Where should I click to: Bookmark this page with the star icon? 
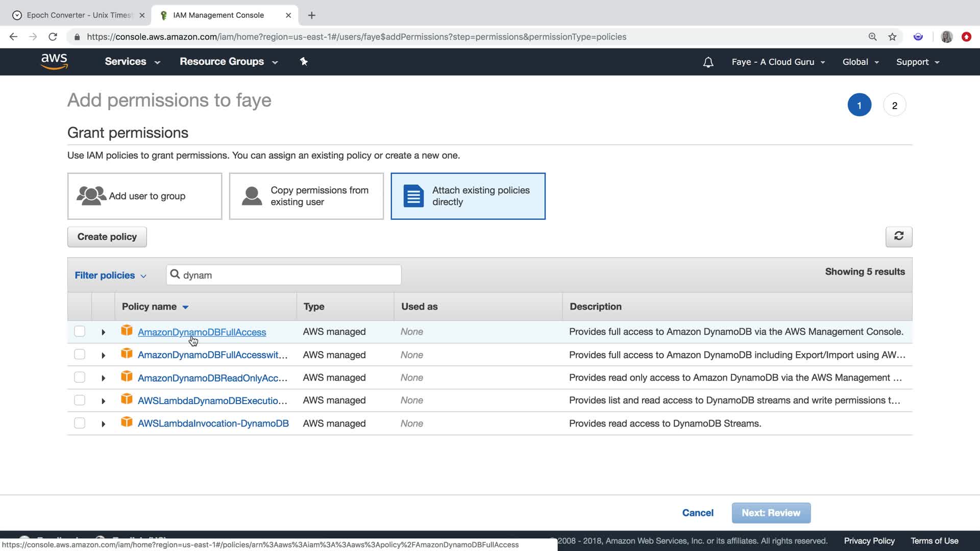(x=892, y=37)
